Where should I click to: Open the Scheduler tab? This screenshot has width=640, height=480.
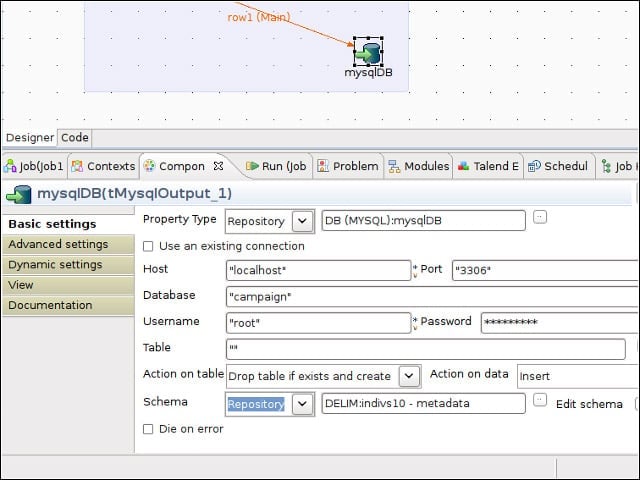[558, 166]
